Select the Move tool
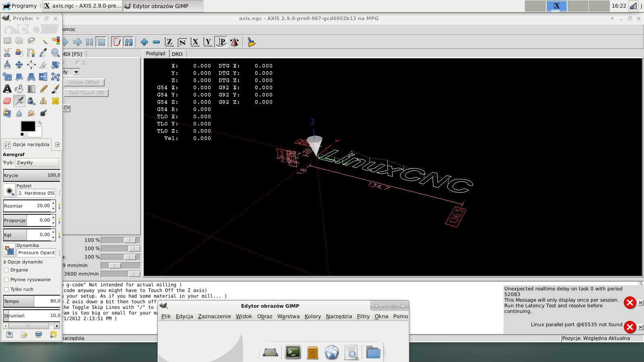The image size is (644, 362). pyautogui.click(x=19, y=65)
